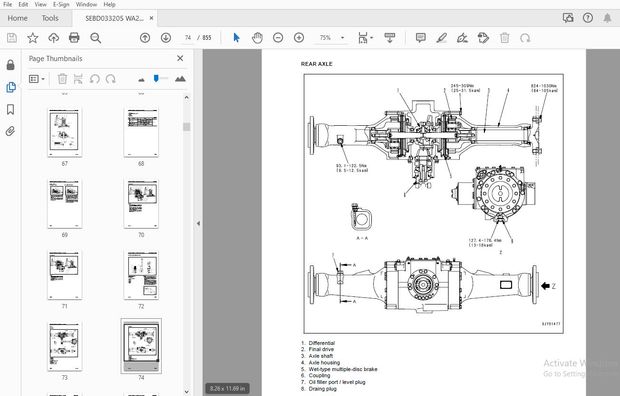This screenshot has height=396, width=620.
Task: Select page 67 thumbnail
Action: [64, 133]
